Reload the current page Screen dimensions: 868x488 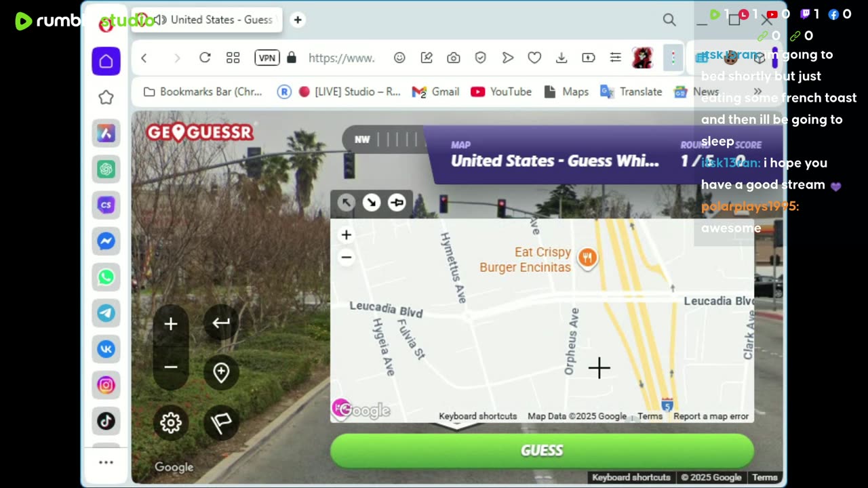click(x=205, y=58)
